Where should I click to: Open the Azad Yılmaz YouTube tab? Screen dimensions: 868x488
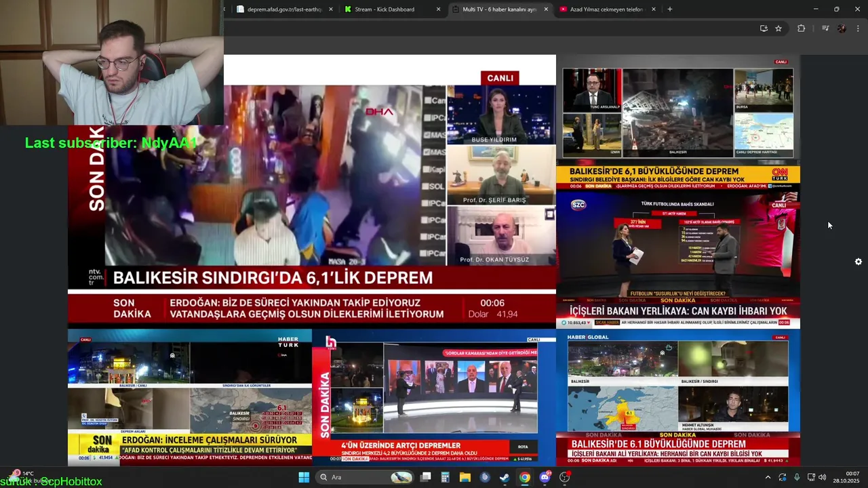click(x=607, y=9)
